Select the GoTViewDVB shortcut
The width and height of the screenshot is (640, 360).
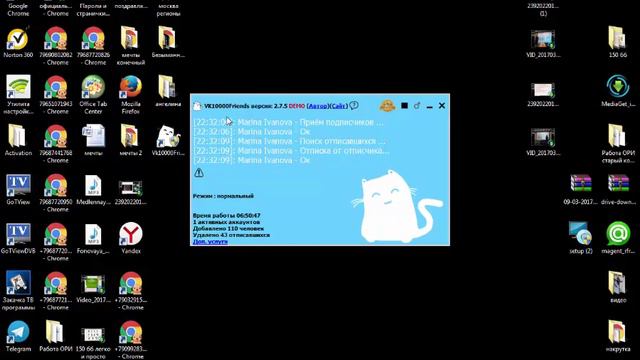pos(18,238)
